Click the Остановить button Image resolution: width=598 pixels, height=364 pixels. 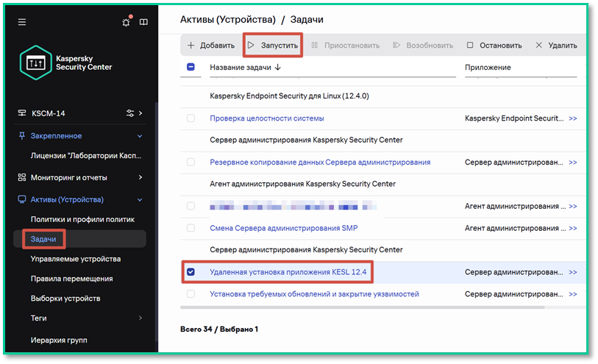pyautogui.click(x=494, y=46)
